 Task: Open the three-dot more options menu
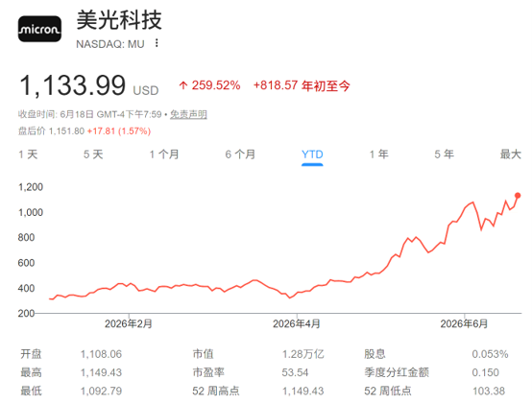(x=157, y=43)
